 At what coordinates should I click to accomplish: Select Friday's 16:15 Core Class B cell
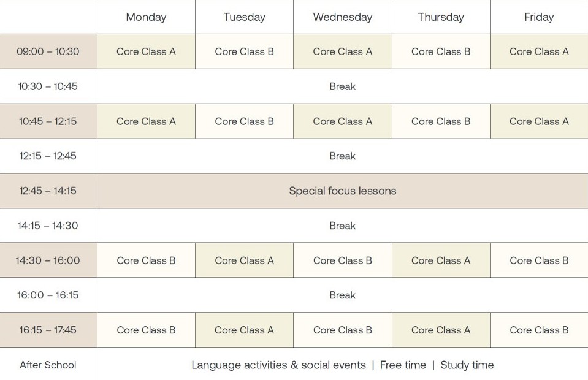(539, 330)
